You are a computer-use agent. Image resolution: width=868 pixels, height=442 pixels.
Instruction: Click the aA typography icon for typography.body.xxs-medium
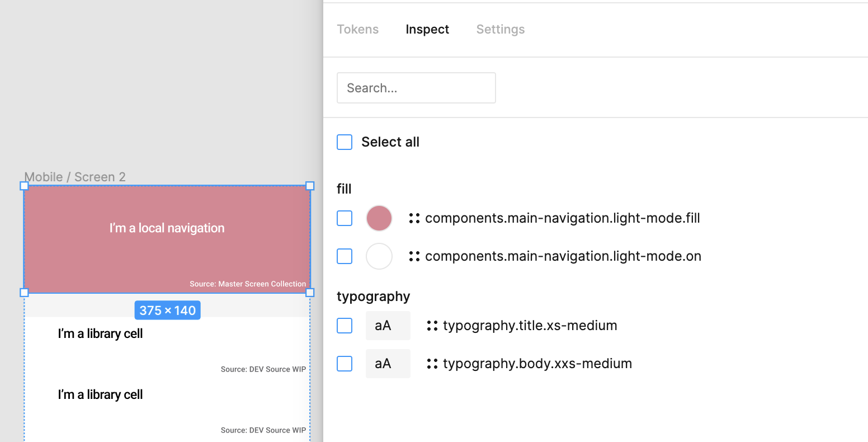pyautogui.click(x=388, y=363)
